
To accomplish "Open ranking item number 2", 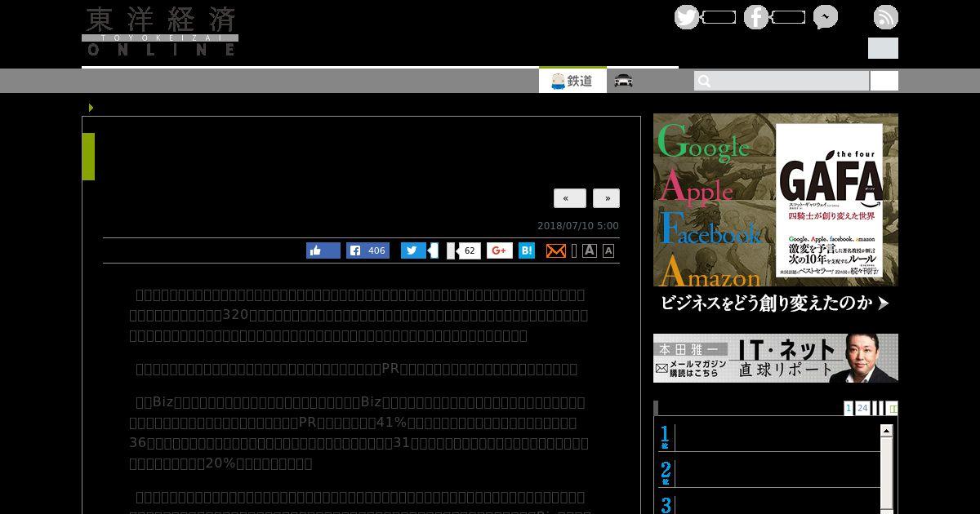I will 768,473.
